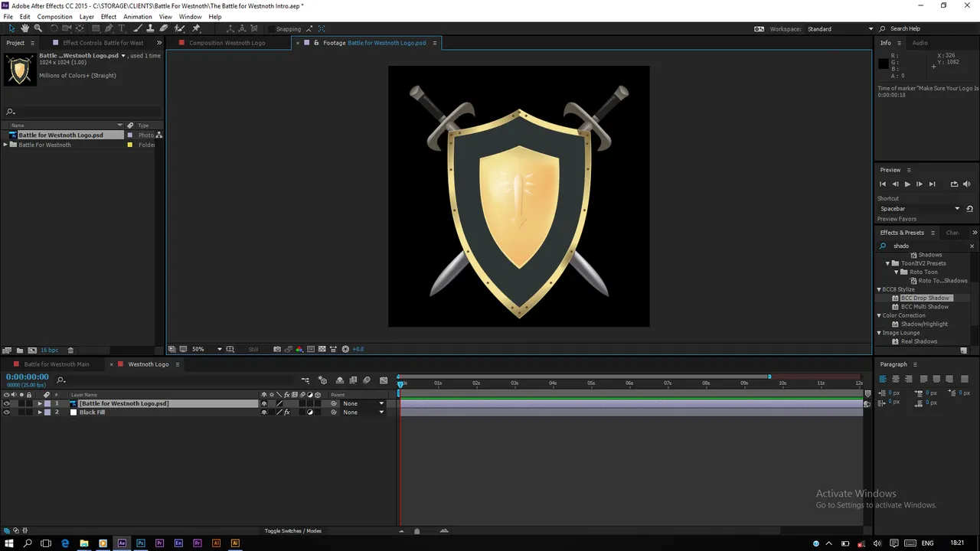Select the Horizontal Type tool
980x551 pixels.
tap(121, 28)
